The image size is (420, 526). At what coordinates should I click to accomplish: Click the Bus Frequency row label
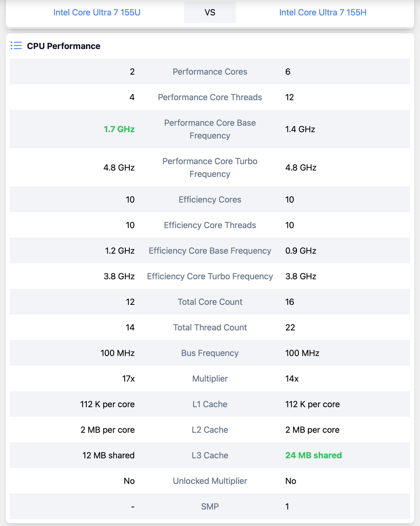210,353
